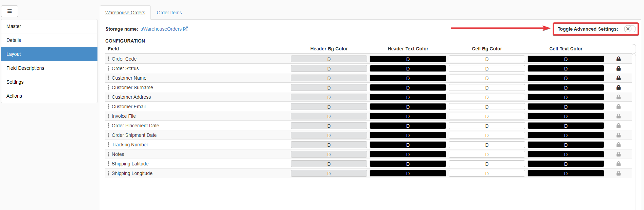Set Cell Text Color for Customer Address

(566, 97)
